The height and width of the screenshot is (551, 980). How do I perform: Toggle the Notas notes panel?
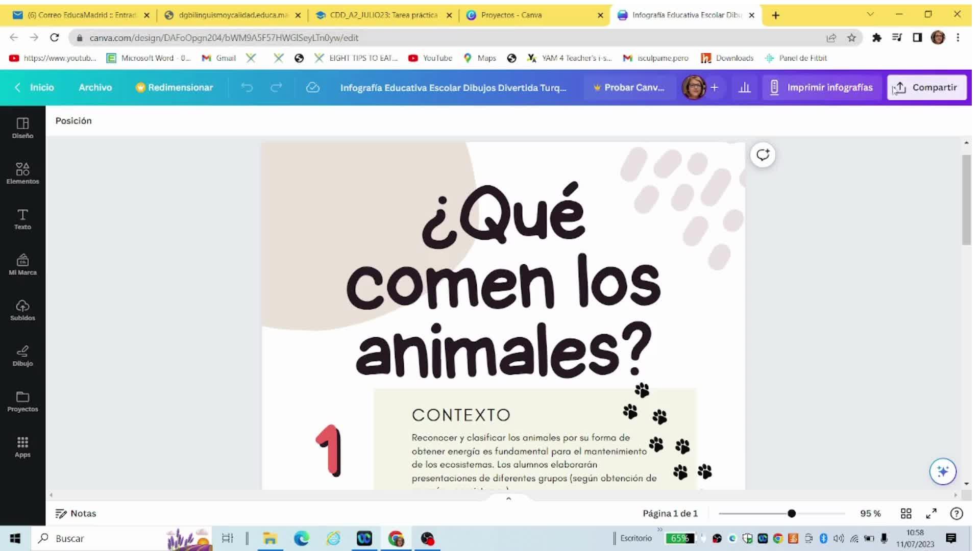click(76, 513)
